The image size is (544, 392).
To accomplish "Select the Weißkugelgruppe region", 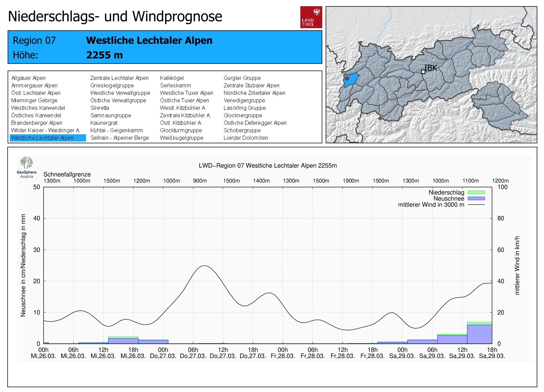I will (182, 138).
